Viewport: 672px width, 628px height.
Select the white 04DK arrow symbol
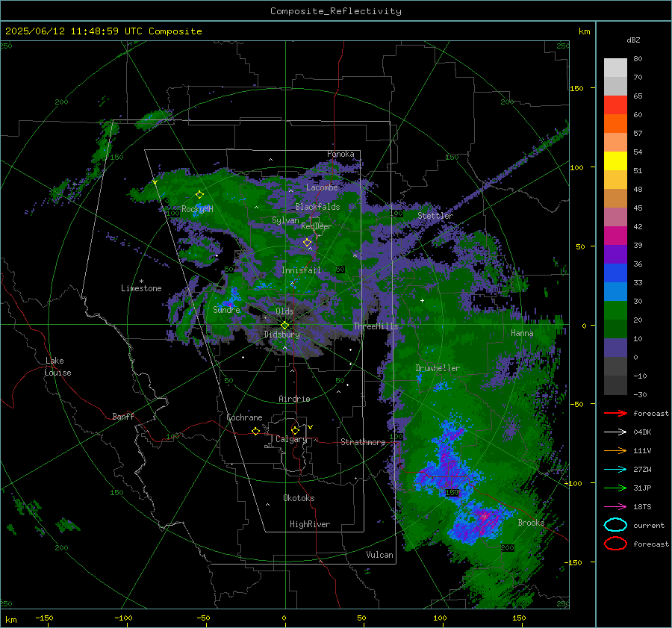point(615,432)
